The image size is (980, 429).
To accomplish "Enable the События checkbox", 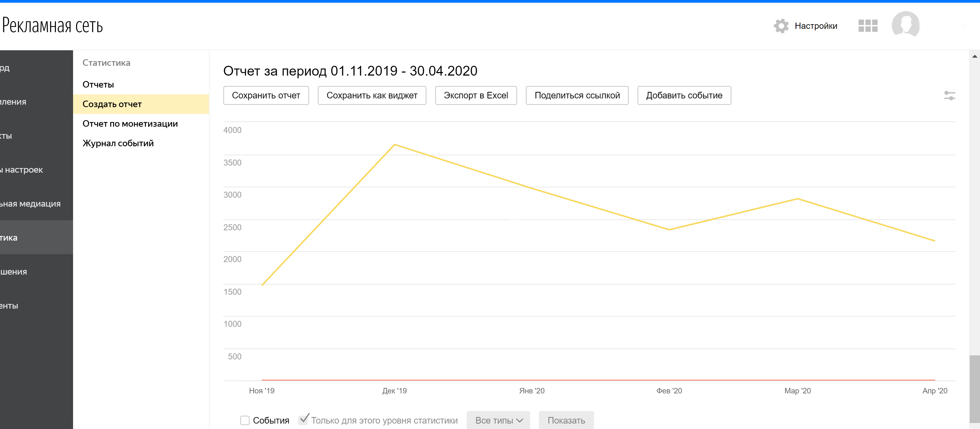I will click(x=245, y=420).
